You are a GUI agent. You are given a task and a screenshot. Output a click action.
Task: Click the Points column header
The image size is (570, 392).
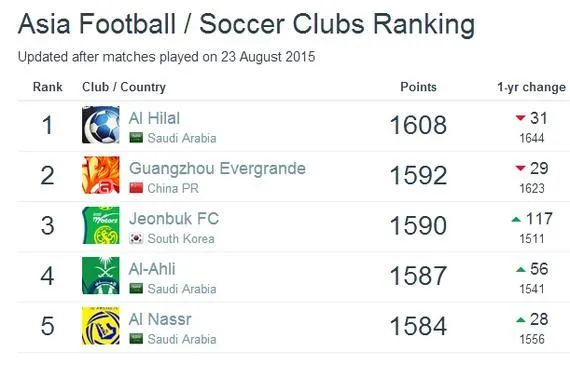coord(418,87)
